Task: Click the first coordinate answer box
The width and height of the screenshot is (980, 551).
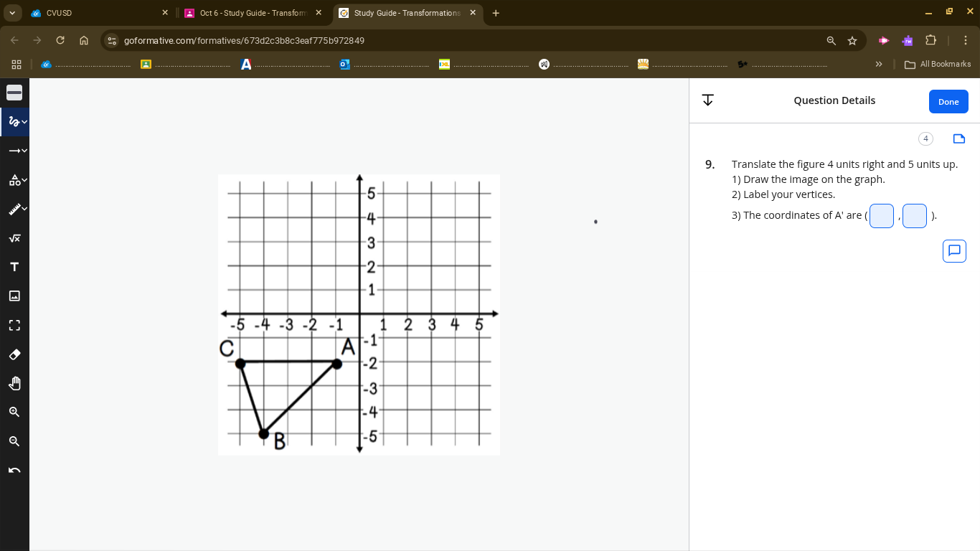Action: (881, 216)
